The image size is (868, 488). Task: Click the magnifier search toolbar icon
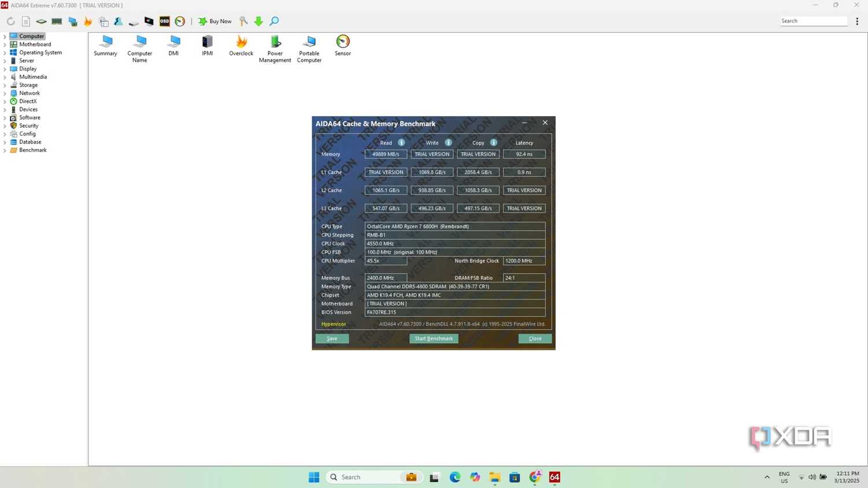pyautogui.click(x=274, y=21)
